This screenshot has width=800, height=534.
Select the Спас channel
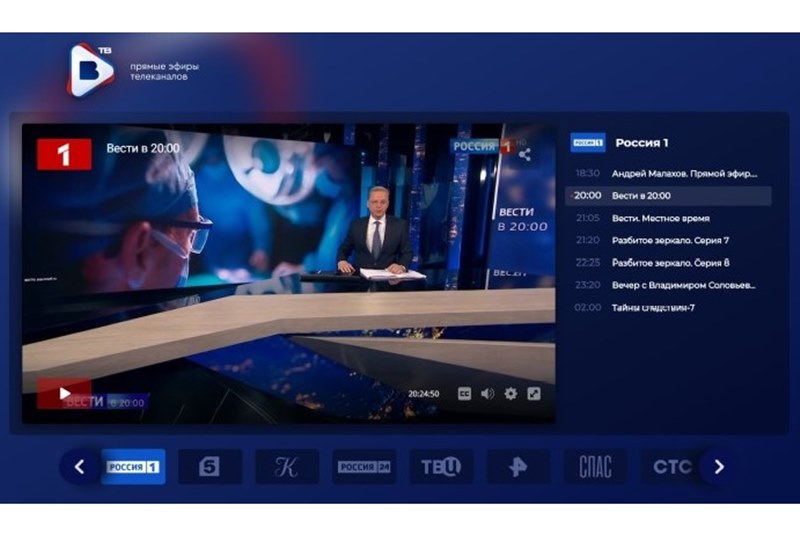pyautogui.click(x=595, y=467)
